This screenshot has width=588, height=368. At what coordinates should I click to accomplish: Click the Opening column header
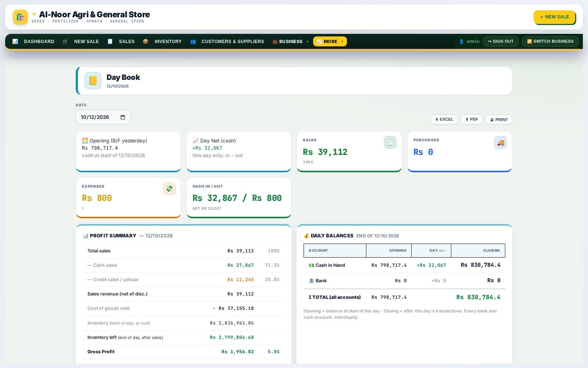[389, 251]
